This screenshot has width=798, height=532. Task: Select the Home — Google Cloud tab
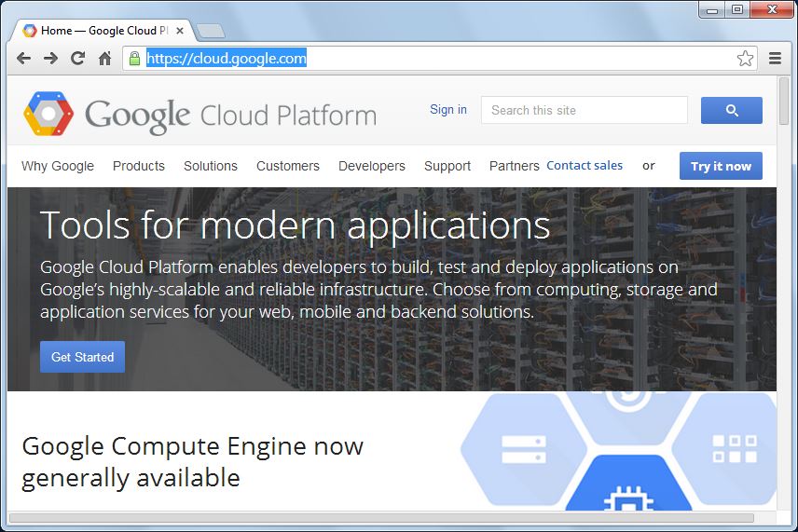point(102,31)
